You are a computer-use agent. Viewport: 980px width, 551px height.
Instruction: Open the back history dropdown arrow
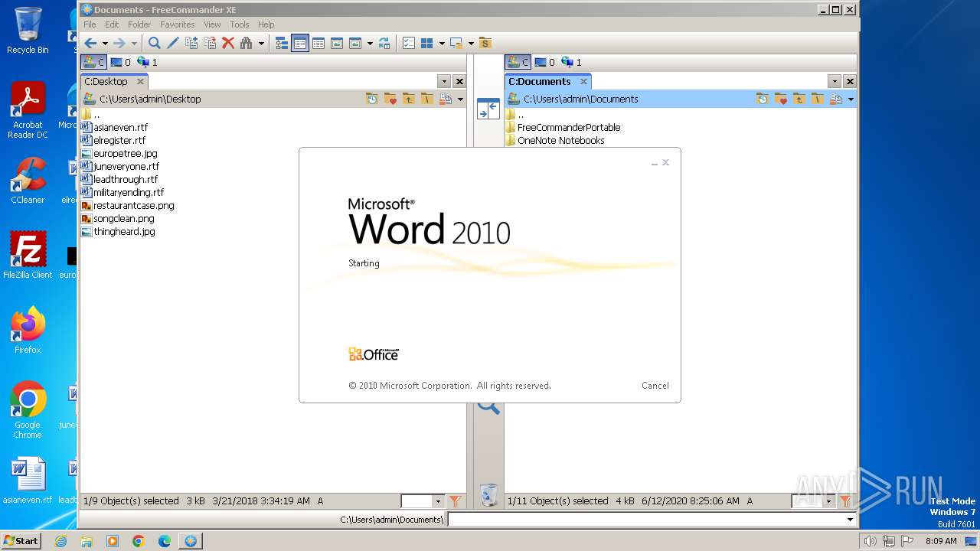105,44
